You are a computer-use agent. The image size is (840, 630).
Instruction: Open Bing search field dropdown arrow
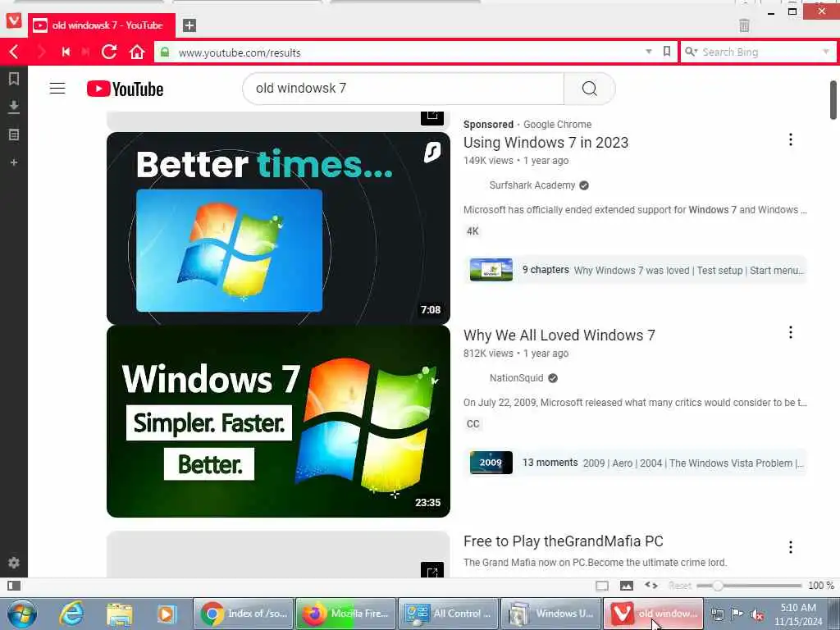coord(825,52)
